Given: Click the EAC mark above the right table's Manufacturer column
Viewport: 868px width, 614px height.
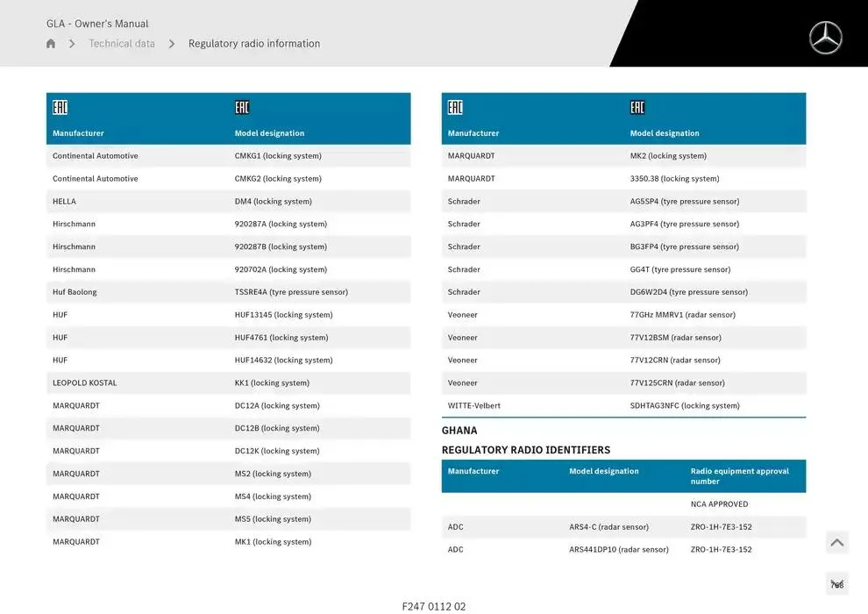Looking at the screenshot, I should (x=455, y=108).
